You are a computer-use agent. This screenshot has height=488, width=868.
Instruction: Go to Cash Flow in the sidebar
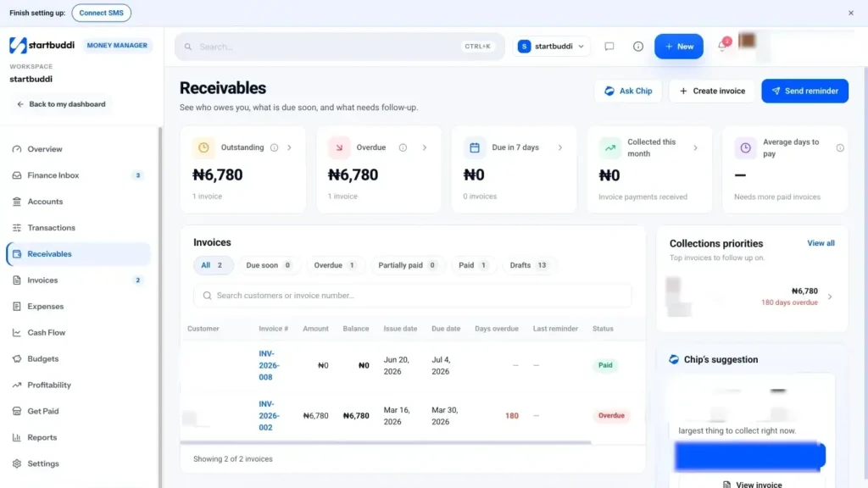coord(78,332)
